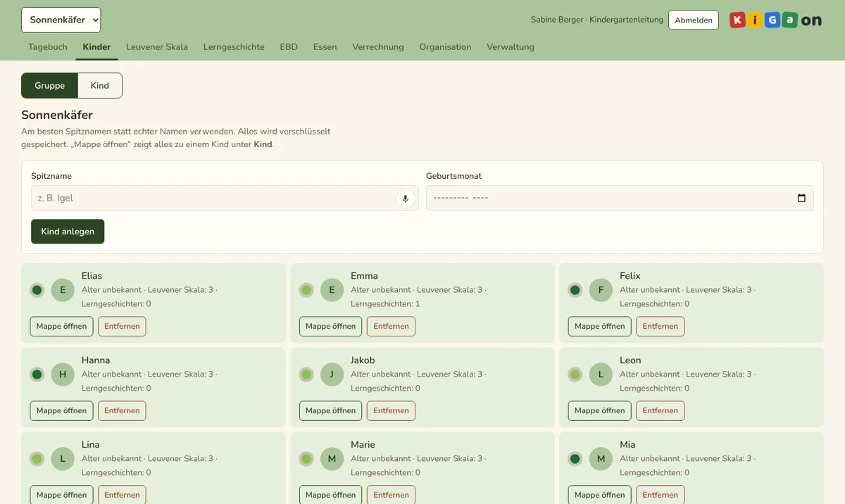Toggle the status dot for Hanna

pyautogui.click(x=37, y=374)
